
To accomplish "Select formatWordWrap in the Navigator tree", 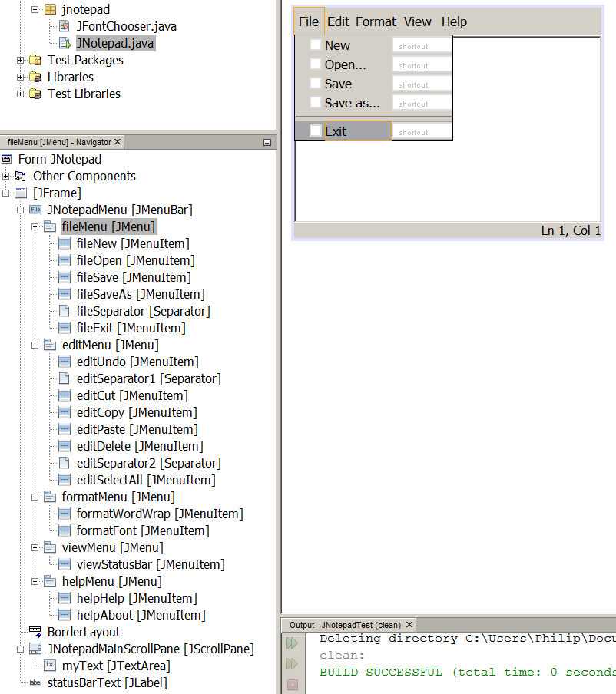I will tap(159, 514).
